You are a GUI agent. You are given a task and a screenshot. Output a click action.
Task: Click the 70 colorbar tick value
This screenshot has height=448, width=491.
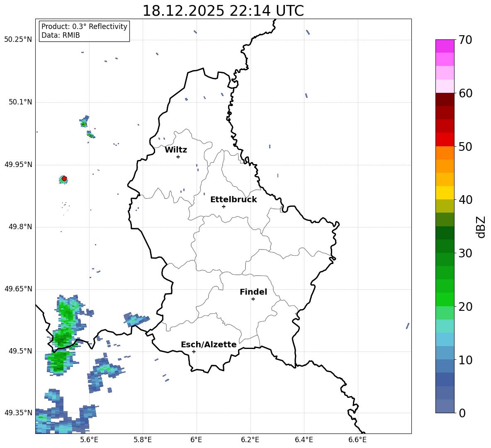point(465,40)
